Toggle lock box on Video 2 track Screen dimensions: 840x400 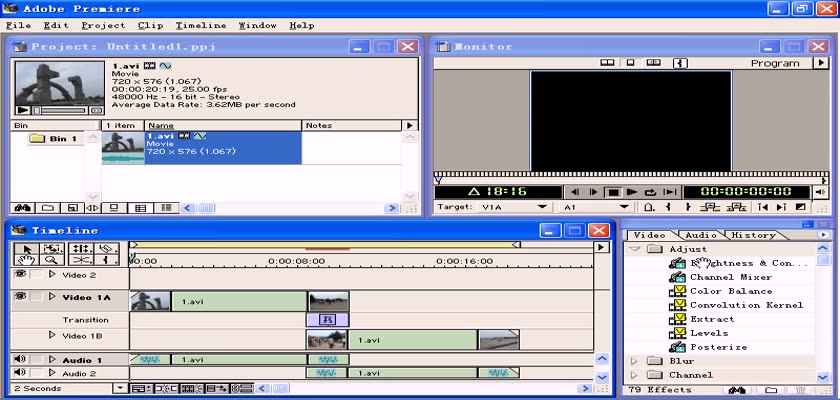(36, 275)
